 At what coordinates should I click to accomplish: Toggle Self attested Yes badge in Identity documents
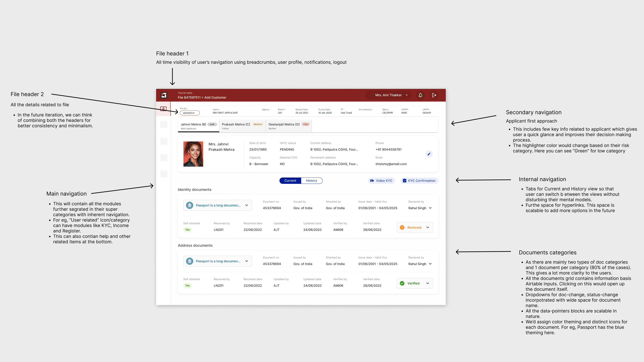click(x=187, y=230)
